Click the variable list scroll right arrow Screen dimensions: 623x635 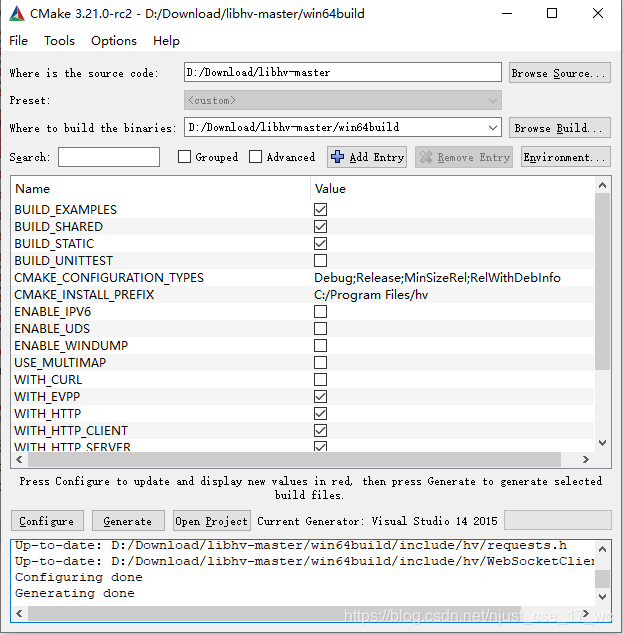(585, 459)
